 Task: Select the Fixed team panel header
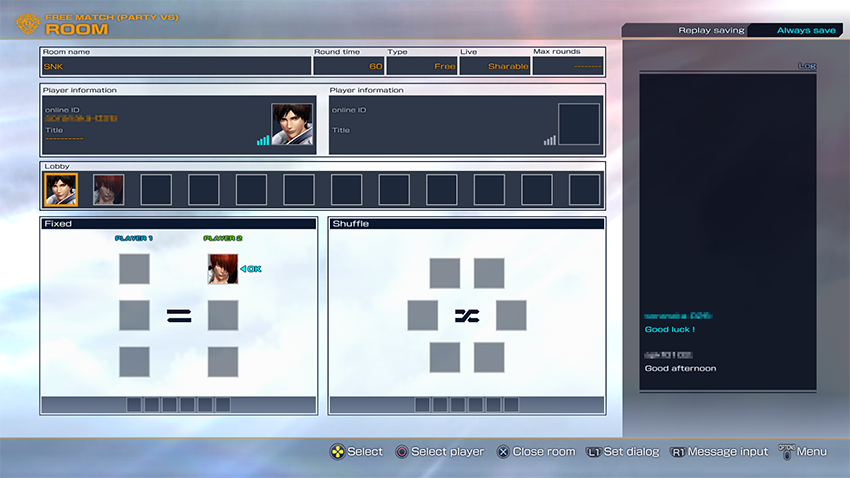(x=179, y=224)
